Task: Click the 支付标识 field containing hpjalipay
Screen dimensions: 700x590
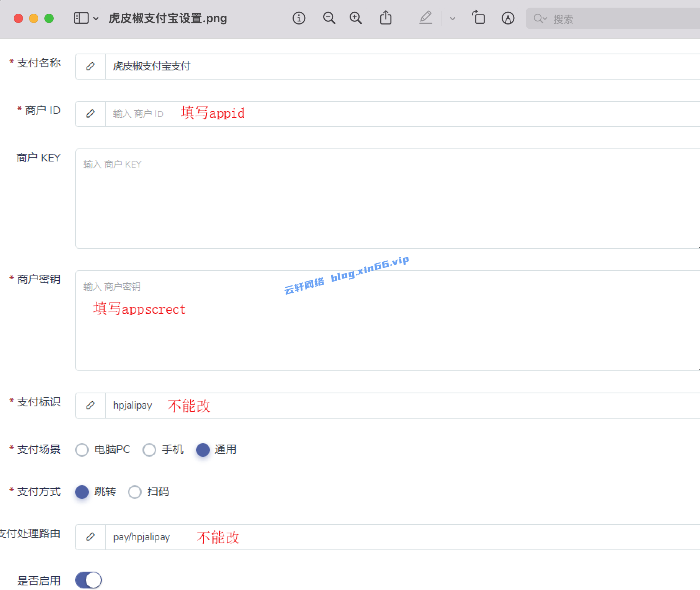Action: [x=402, y=405]
